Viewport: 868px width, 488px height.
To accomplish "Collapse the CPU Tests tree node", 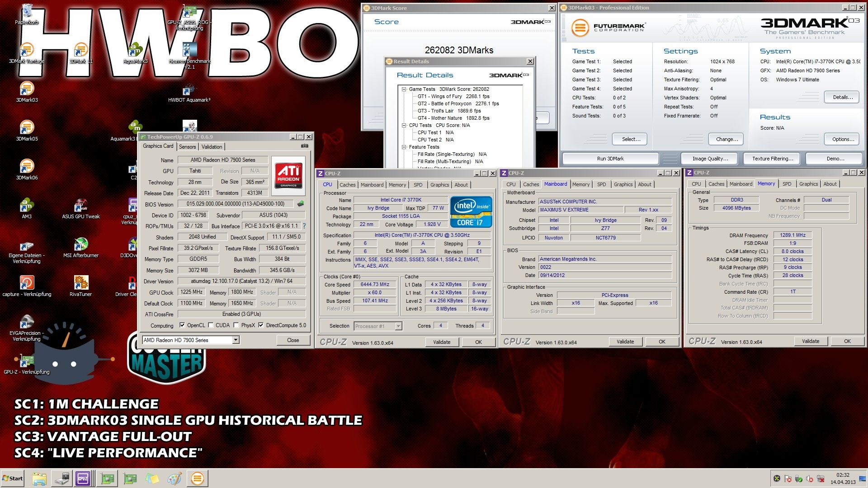I will pos(404,125).
